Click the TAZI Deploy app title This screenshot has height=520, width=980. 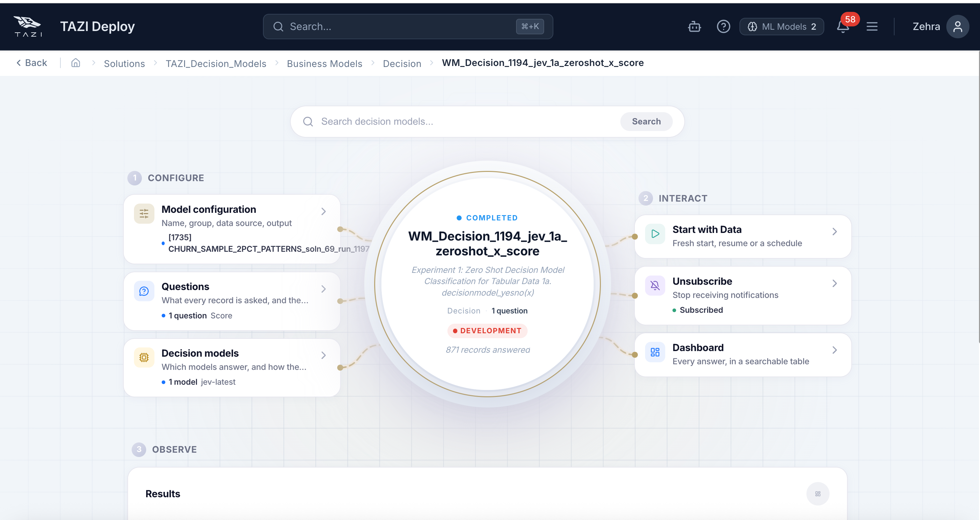tap(97, 27)
